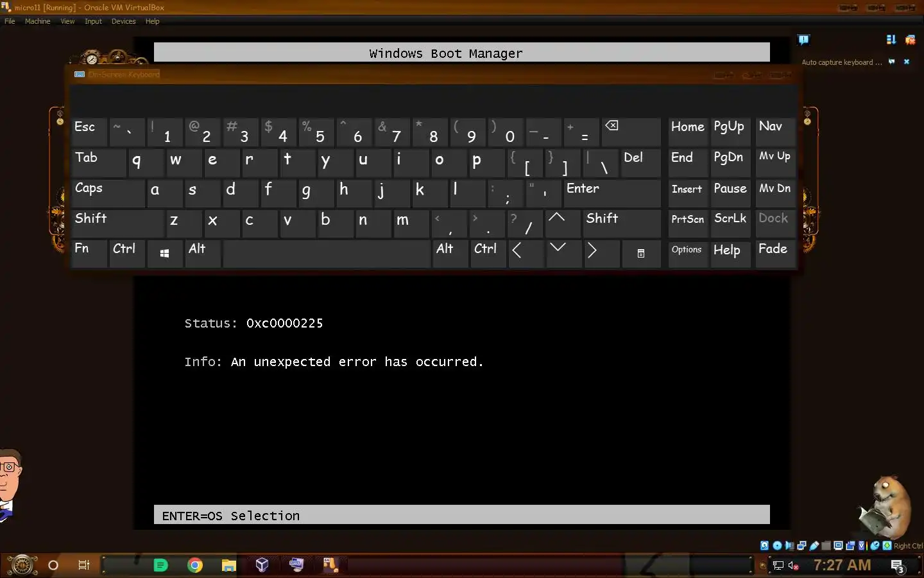Viewport: 924px width, 578px height.
Task: Toggle the left Ctrl key
Action: click(x=126, y=254)
